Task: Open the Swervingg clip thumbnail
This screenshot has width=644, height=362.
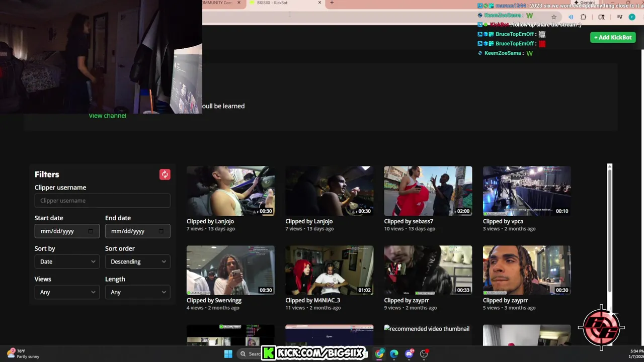Action: [230, 270]
